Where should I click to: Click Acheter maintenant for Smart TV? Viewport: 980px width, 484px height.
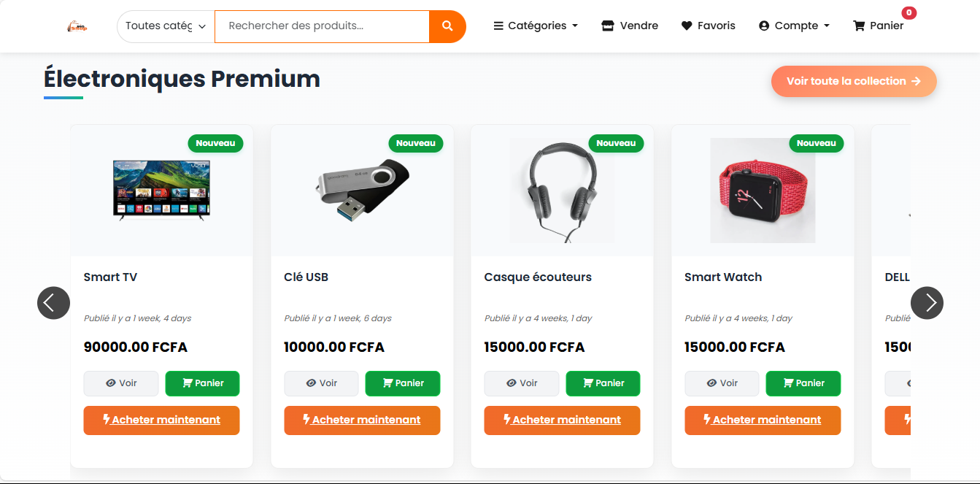[162, 420]
